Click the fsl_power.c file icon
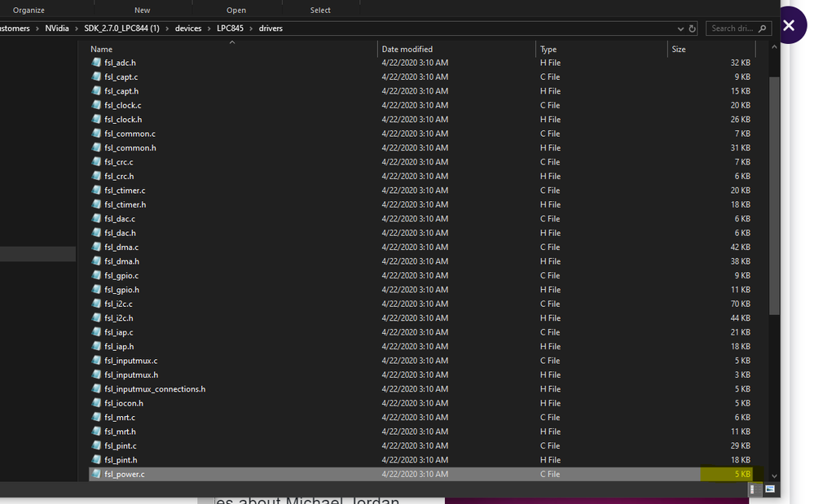Viewport: 814px width, 504px height. coord(96,474)
